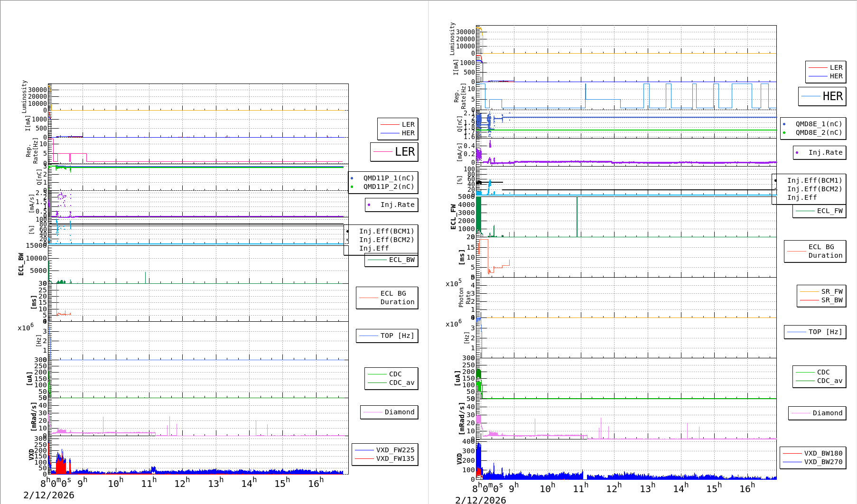Click the QMD11P_2(nC) green legend marker
Viewport: 857px width, 504px height.
tap(352, 187)
